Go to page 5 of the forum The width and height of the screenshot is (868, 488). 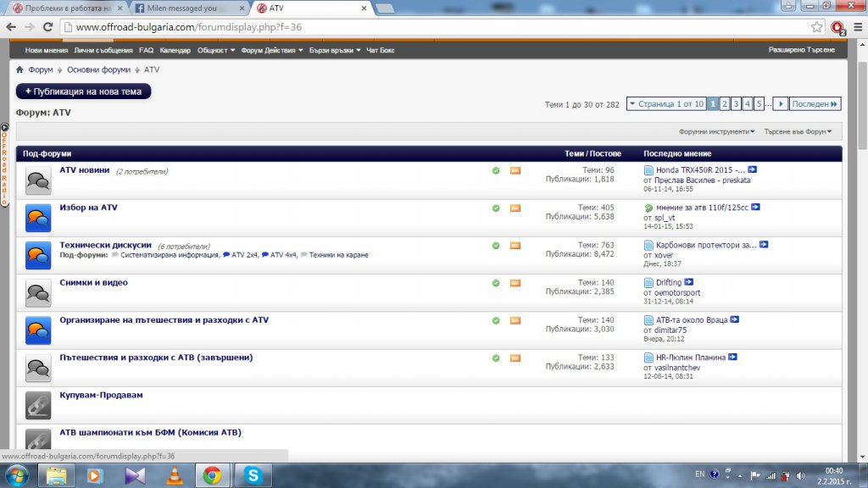tap(759, 104)
